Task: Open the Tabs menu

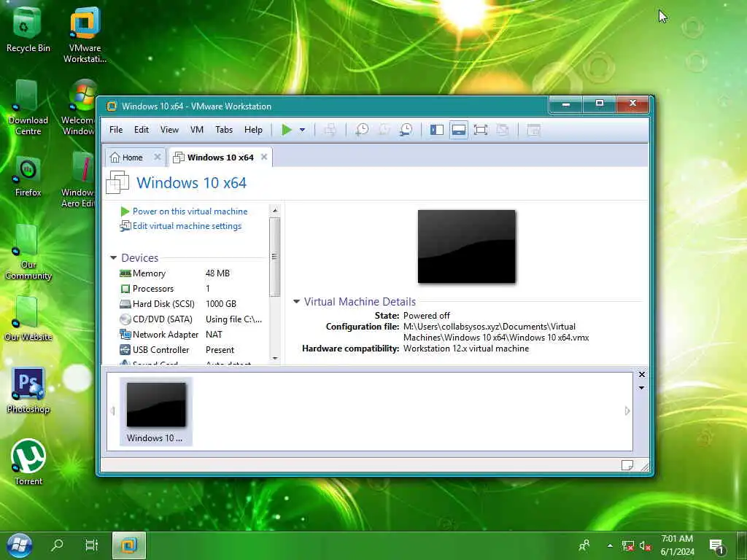Action: [x=224, y=130]
